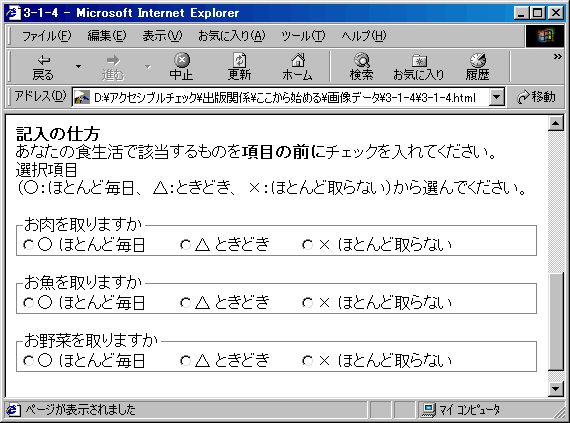This screenshot has height=423, width=570.
Task: Click inside the address bar field
Action: 281,97
